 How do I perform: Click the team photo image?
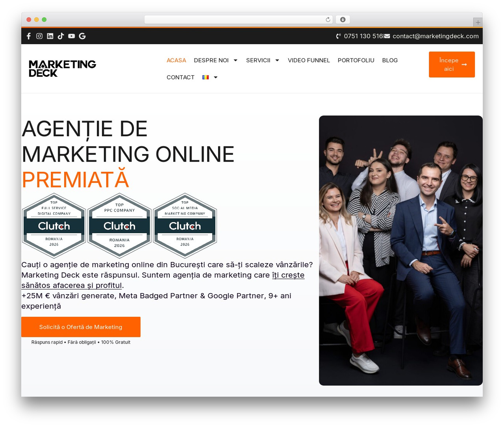[401, 251]
